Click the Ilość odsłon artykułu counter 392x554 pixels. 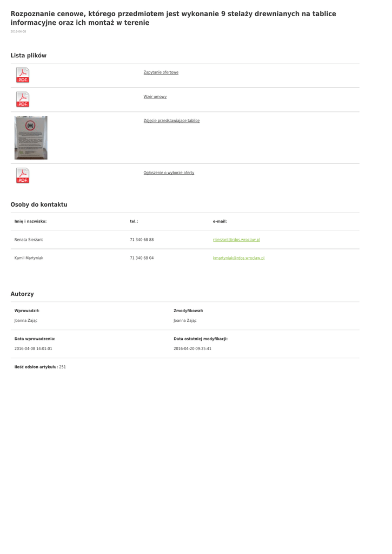click(40, 367)
